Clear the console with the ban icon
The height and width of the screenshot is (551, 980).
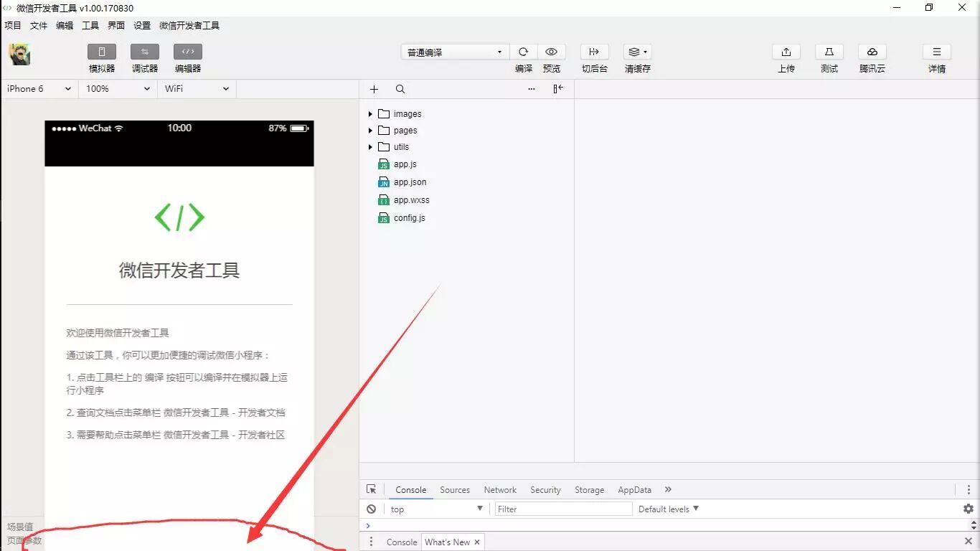(371, 509)
